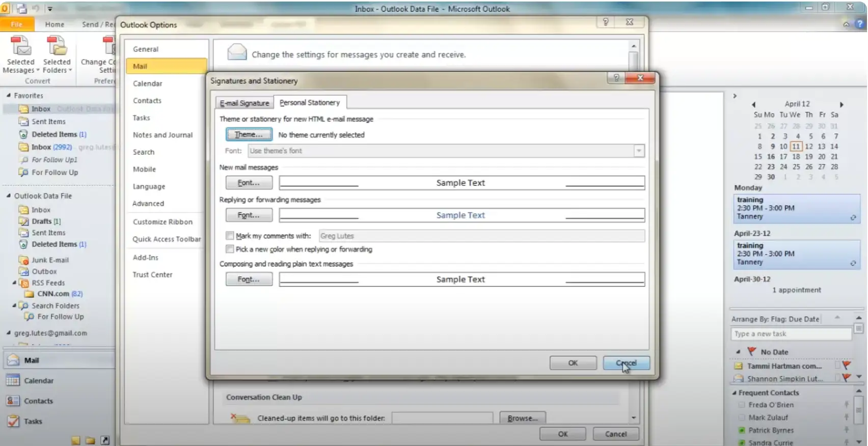Collapse the Outlook Data File tree
The width and height of the screenshot is (868, 446).
click(x=9, y=196)
